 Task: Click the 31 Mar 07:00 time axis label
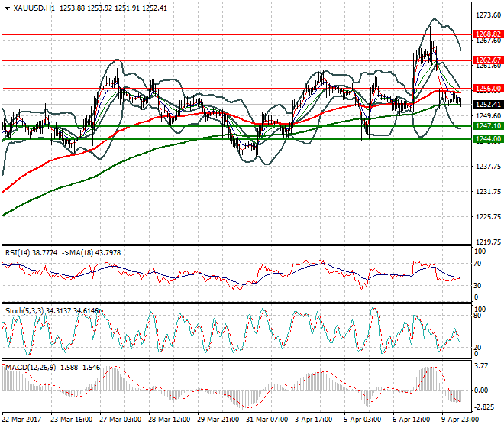[267, 420]
